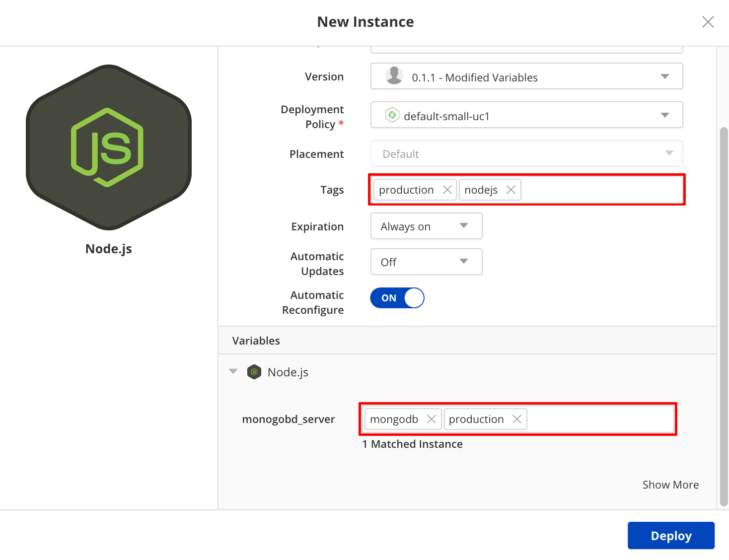
Task: Remove the production tag from Tags
Action: click(x=447, y=190)
